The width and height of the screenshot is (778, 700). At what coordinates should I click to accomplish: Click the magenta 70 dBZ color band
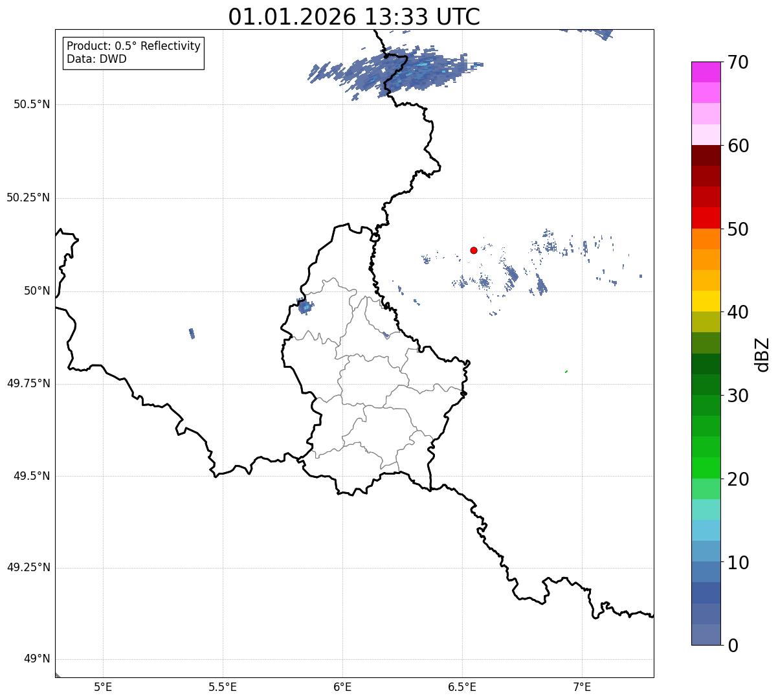(706, 72)
